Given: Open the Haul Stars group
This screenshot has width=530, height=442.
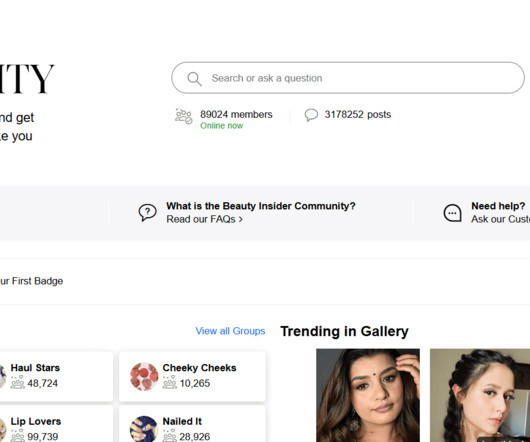Looking at the screenshot, I should (x=35, y=368).
